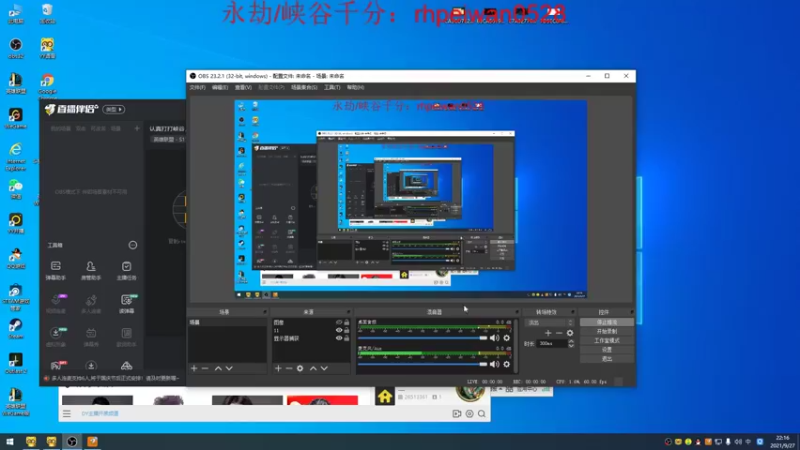The height and width of the screenshot is (450, 800).
Task: Adjust the 桌面音频 volume slider
Action: [422, 338]
